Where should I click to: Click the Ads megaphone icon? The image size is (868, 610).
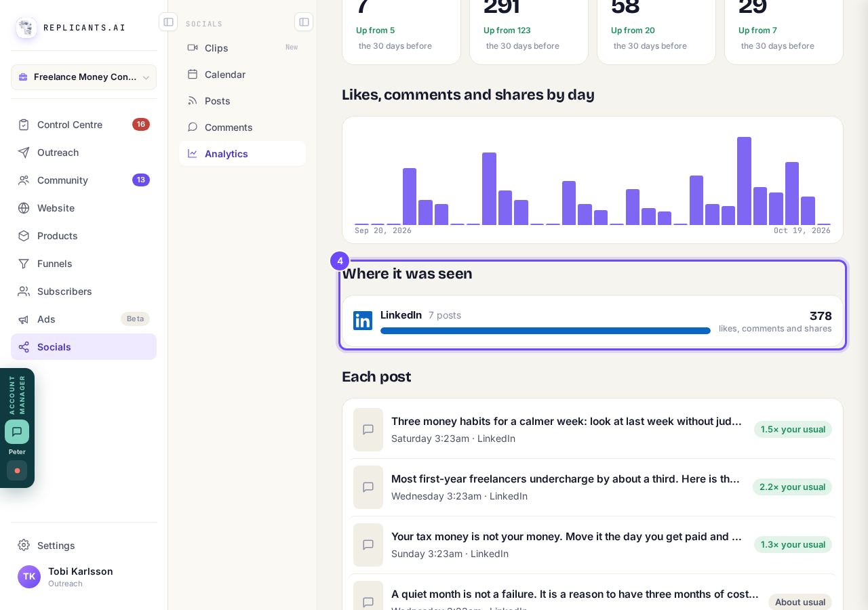24,319
